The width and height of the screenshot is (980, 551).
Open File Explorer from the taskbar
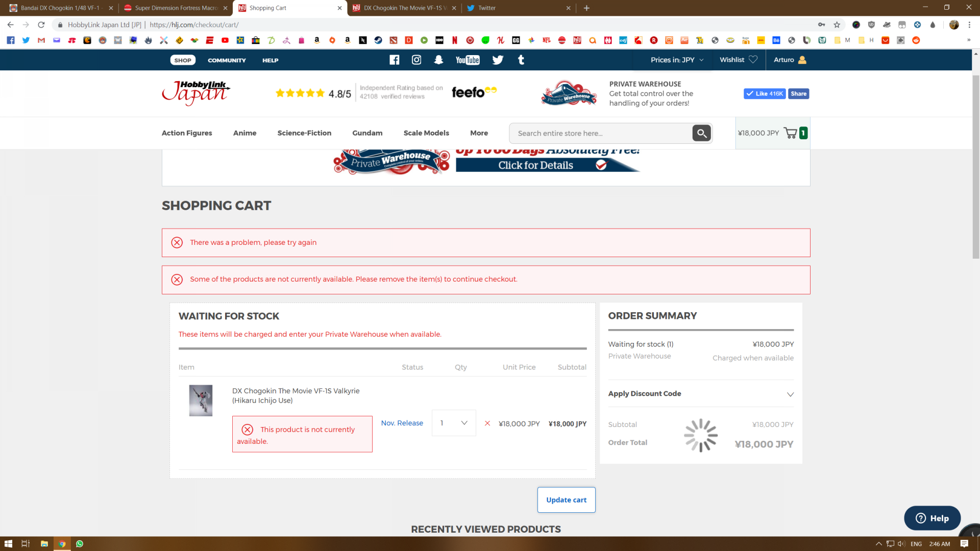click(44, 544)
